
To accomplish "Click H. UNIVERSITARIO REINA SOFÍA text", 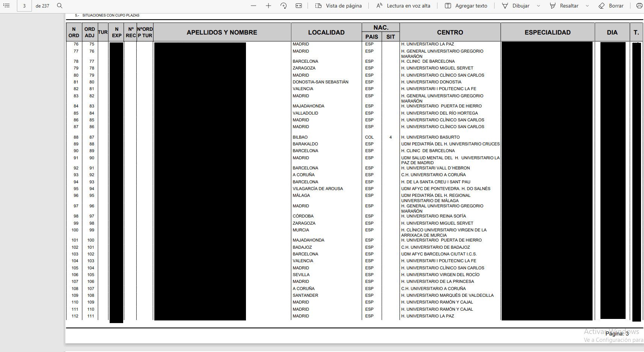I will pyautogui.click(x=433, y=216).
